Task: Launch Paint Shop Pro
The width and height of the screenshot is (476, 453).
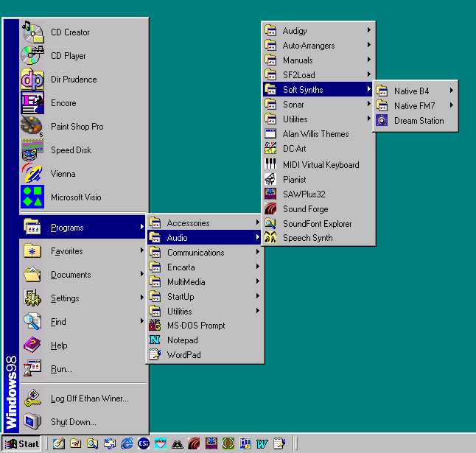Action: (77, 127)
